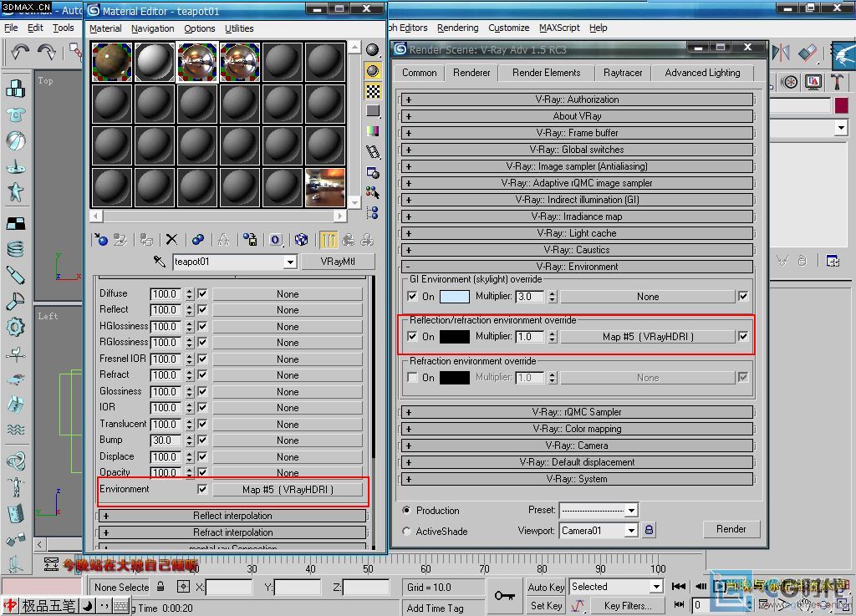Click the Get Material icon
856x616 pixels.
[101, 240]
